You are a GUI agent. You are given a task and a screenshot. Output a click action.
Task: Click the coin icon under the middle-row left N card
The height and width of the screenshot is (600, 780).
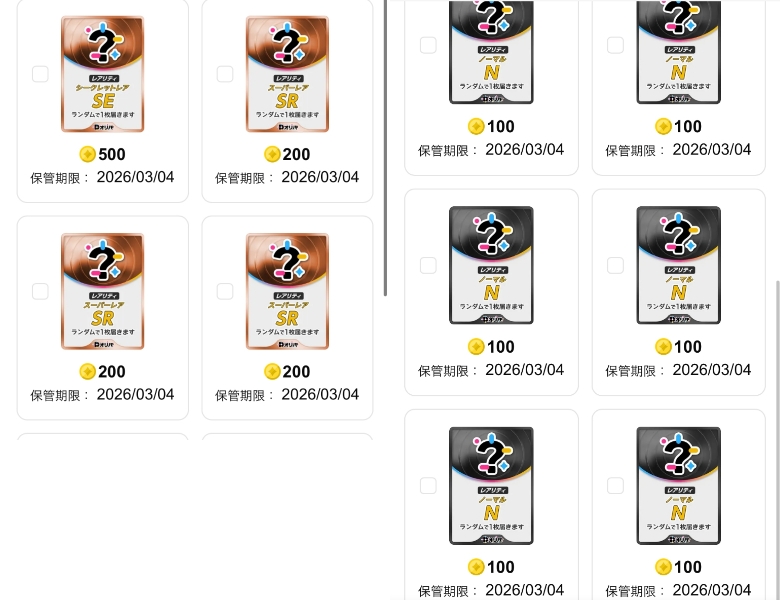coord(476,347)
